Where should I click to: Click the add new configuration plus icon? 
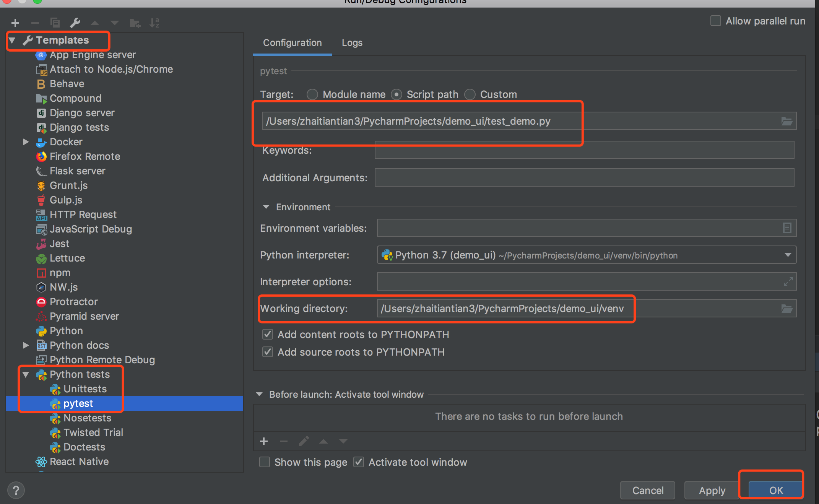15,23
